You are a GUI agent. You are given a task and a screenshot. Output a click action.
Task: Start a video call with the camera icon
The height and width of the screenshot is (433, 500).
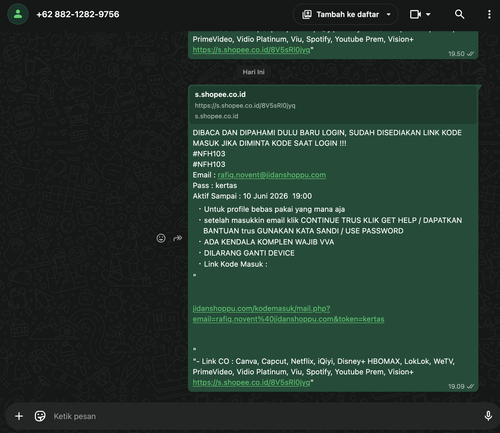coord(415,14)
